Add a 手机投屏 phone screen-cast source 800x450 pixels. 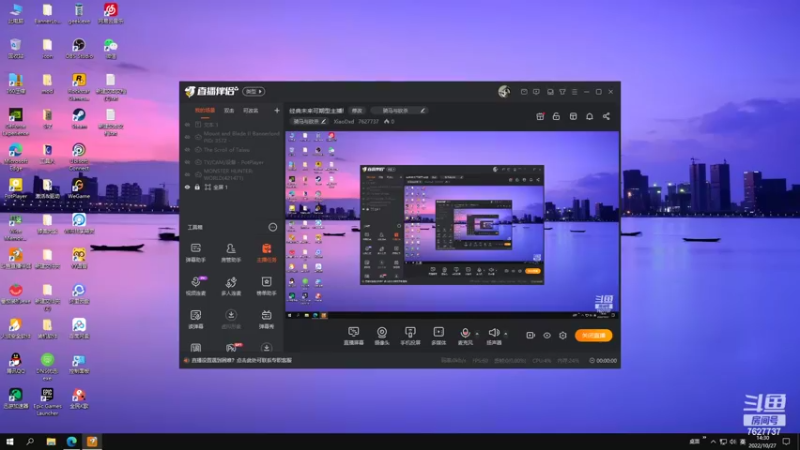pos(410,336)
